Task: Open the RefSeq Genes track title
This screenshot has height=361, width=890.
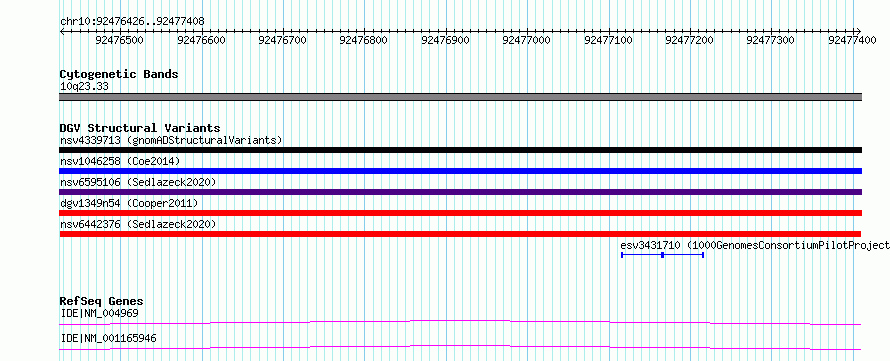Action: pyautogui.click(x=102, y=301)
